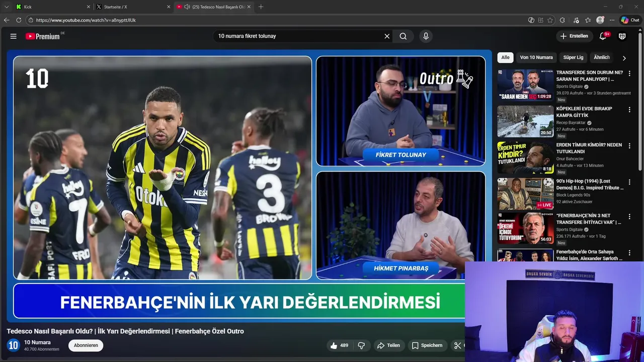Mute the YouTube tab via speaker icon
This screenshot has width=644, height=362.
[187, 7]
